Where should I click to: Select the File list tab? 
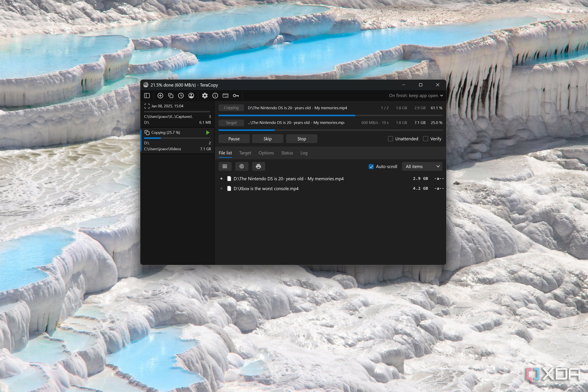[x=225, y=153]
